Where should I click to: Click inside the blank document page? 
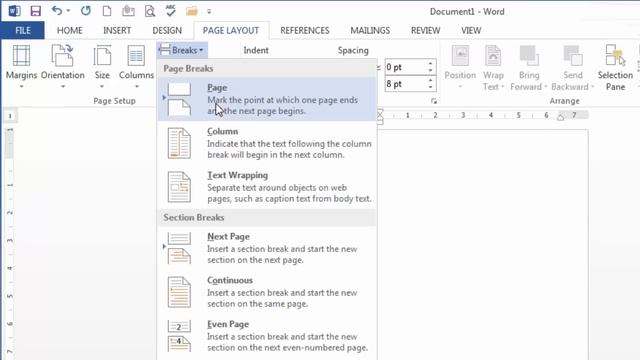483,245
